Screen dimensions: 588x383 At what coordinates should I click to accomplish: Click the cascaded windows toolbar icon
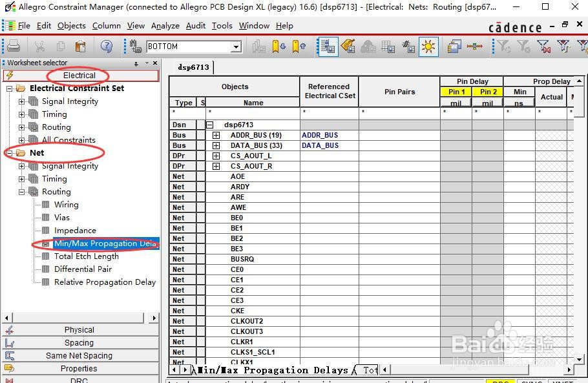[x=454, y=47]
